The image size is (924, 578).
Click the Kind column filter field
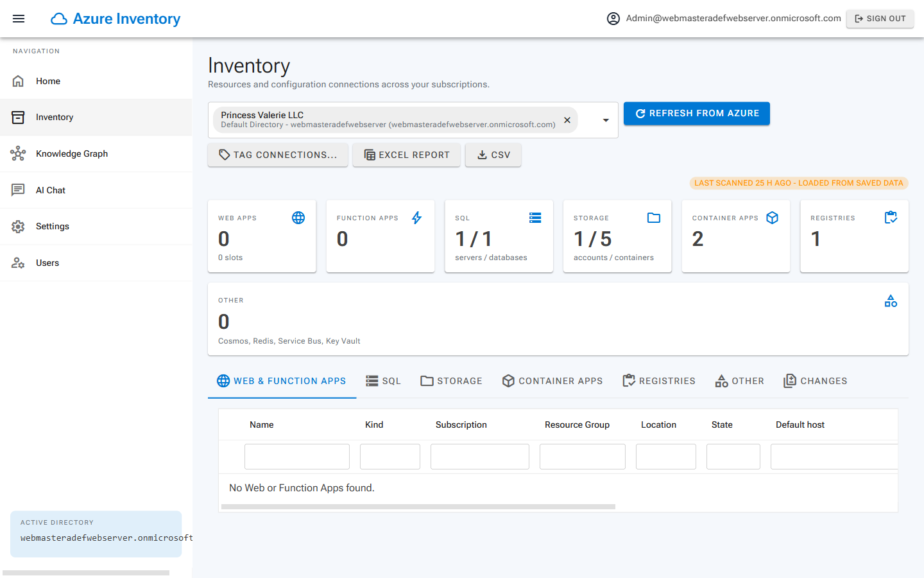point(390,457)
